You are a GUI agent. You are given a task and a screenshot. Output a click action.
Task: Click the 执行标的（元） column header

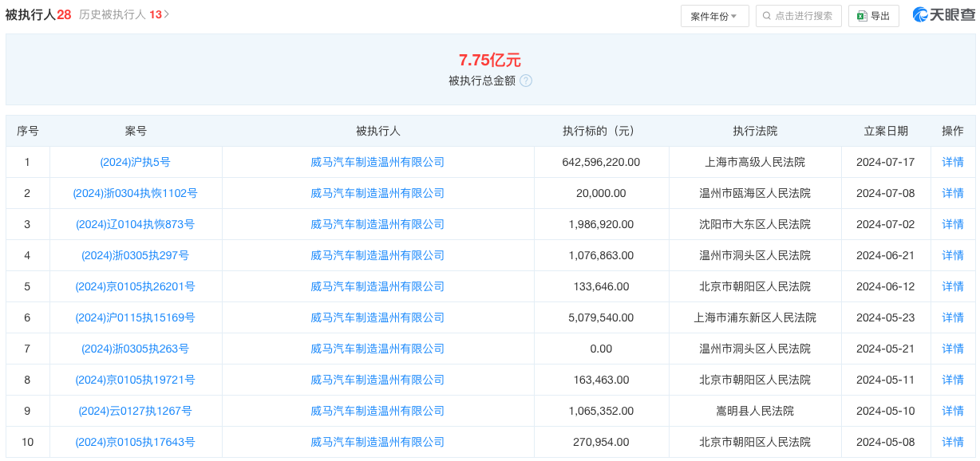point(601,131)
